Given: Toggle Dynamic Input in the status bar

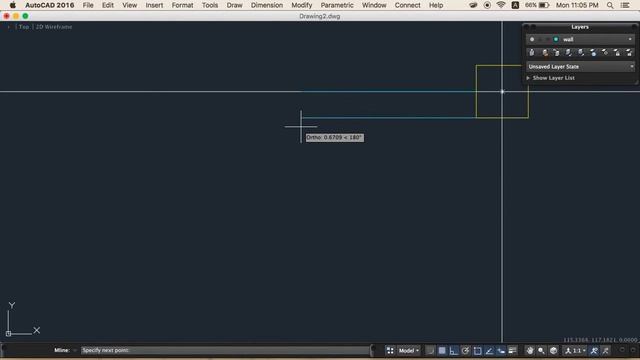Looking at the screenshot, I should click(501, 351).
